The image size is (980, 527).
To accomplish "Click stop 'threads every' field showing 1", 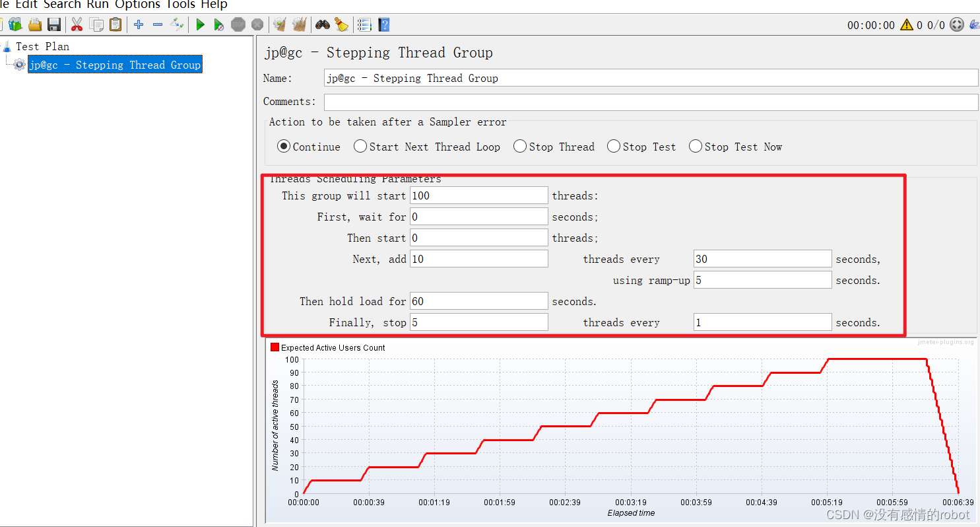I will click(763, 322).
